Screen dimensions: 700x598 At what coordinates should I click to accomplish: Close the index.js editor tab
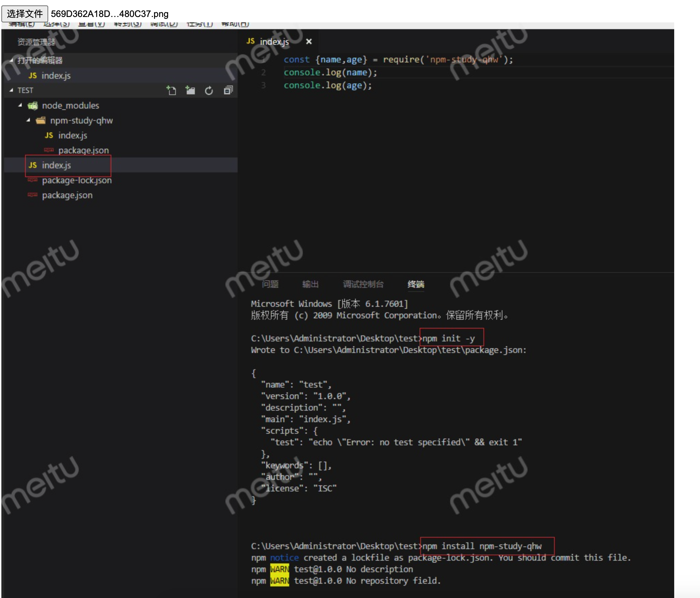309,41
